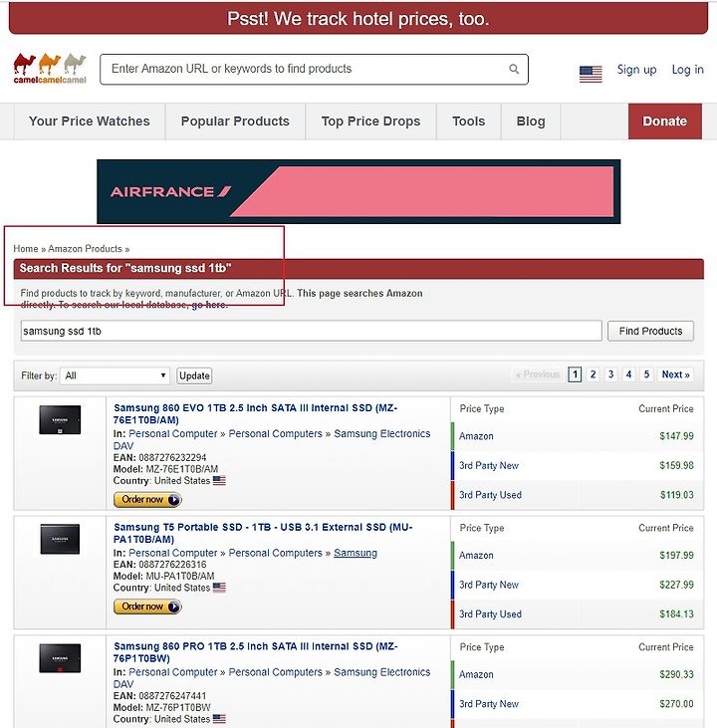Open Top Price Drops tab

point(370,121)
